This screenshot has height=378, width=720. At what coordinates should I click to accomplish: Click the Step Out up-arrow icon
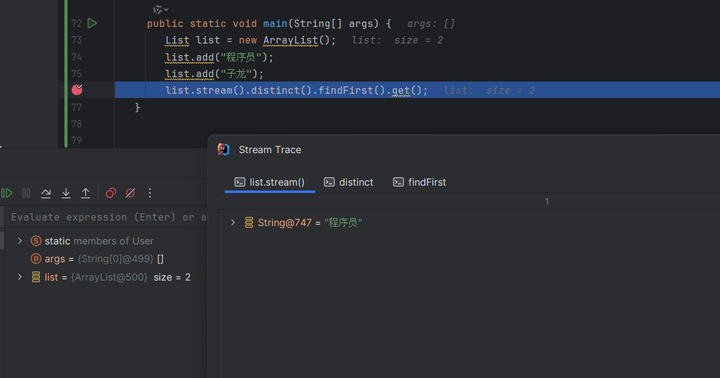(x=86, y=193)
